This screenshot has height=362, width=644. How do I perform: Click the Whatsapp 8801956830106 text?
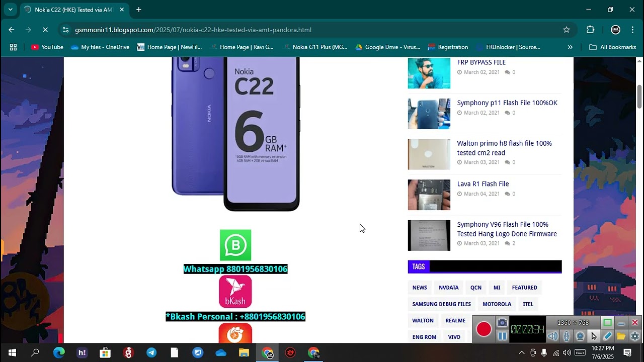[x=235, y=269]
